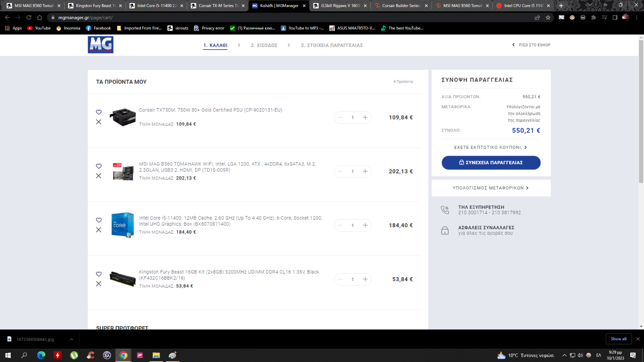
Task: Open Intel Core i5 box thumbnail
Action: click(123, 225)
